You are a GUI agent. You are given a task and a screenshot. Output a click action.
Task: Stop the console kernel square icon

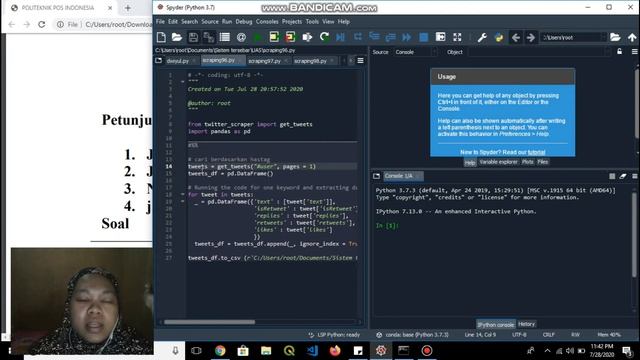coord(612,176)
